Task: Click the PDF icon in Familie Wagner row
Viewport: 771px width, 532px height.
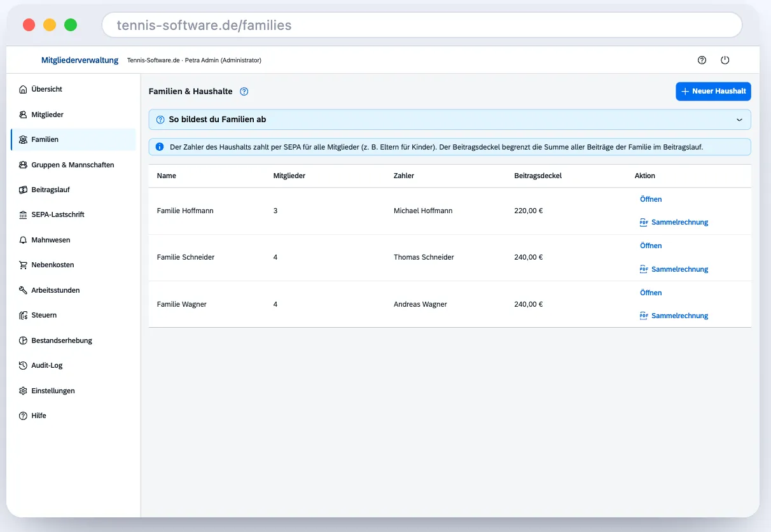Action: tap(643, 316)
